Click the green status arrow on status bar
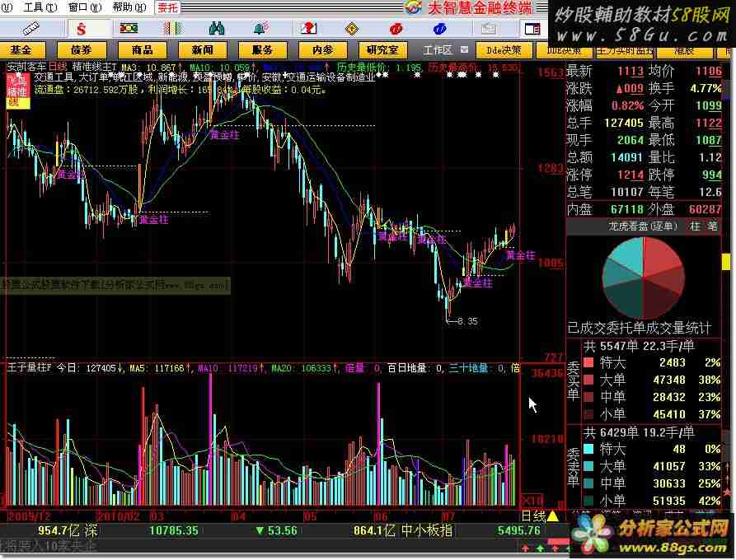This screenshot has width=736, height=560. point(540,548)
